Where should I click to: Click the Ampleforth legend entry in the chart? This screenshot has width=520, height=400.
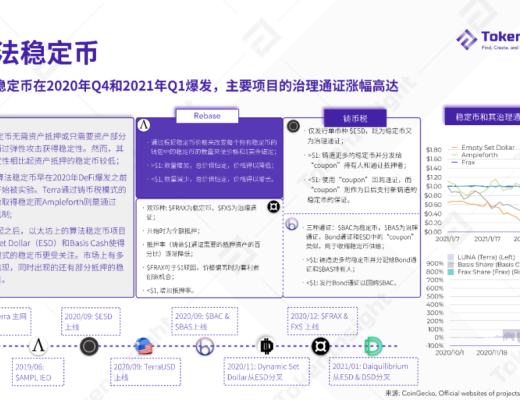coord(474,155)
